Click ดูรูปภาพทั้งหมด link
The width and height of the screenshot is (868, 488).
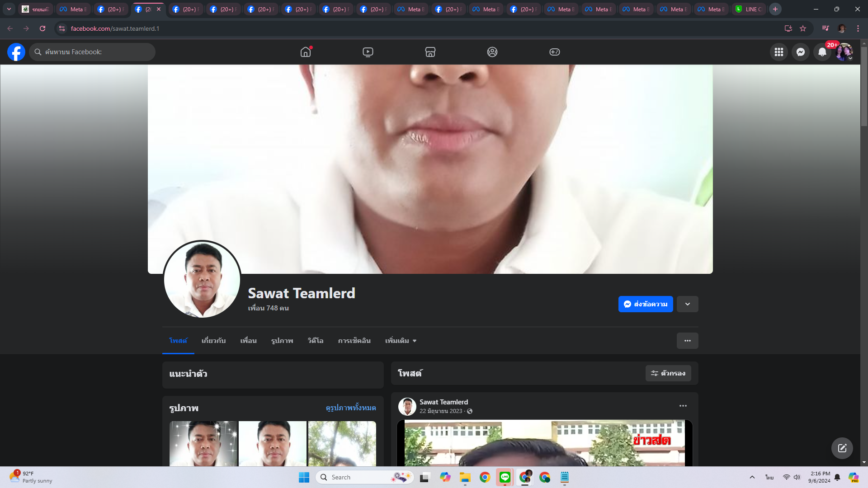coord(351,408)
